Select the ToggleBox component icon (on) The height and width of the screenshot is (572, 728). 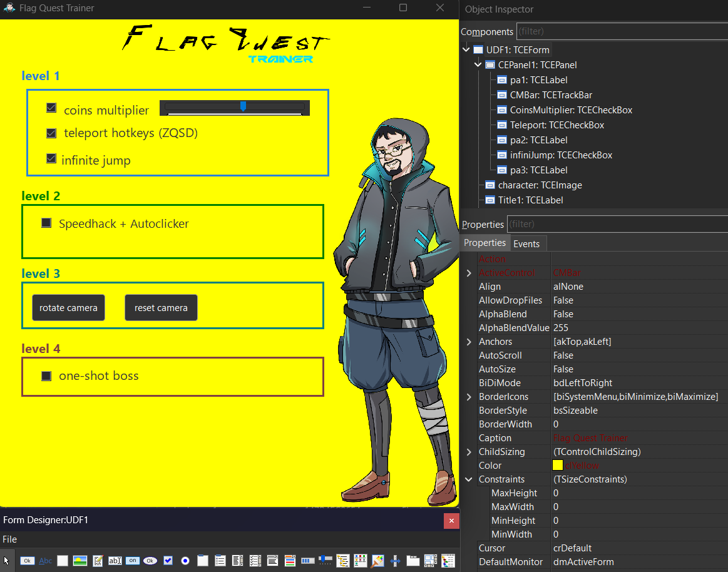pos(132,561)
